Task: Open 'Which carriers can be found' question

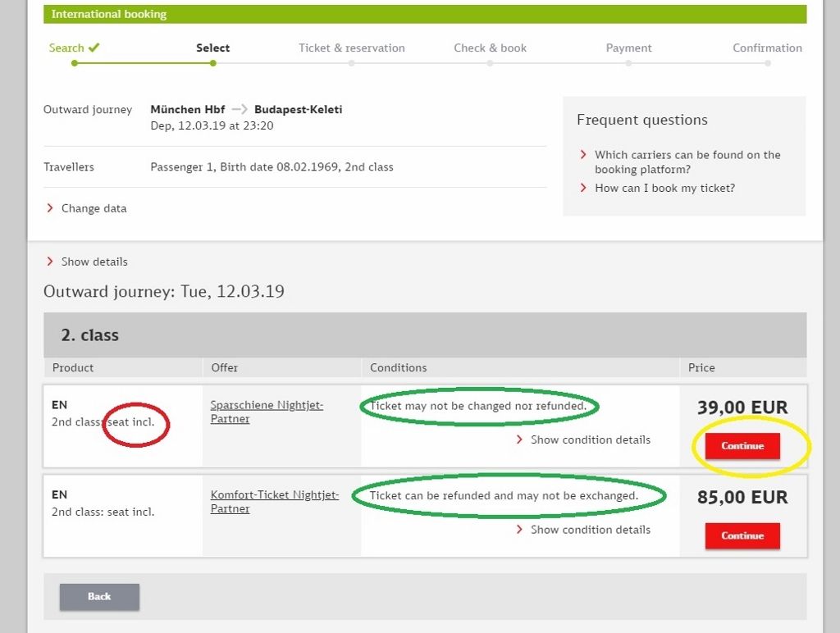Action: pyautogui.click(x=687, y=162)
